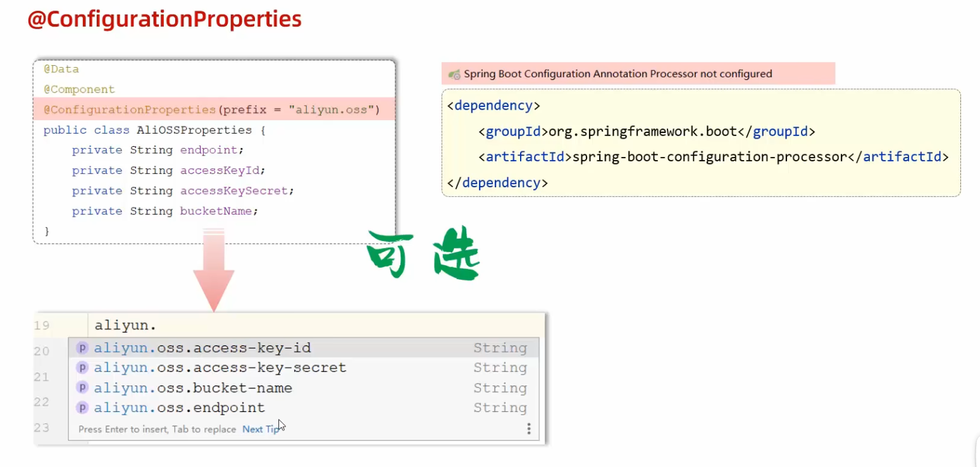
Task: Click the artifactId line with spring-boot-configuration-processor
Action: 714,157
